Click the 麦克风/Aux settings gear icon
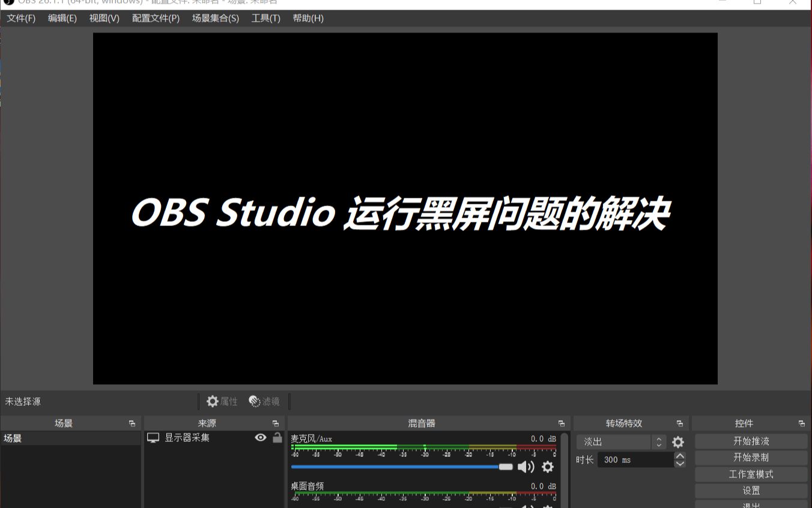 tap(547, 467)
